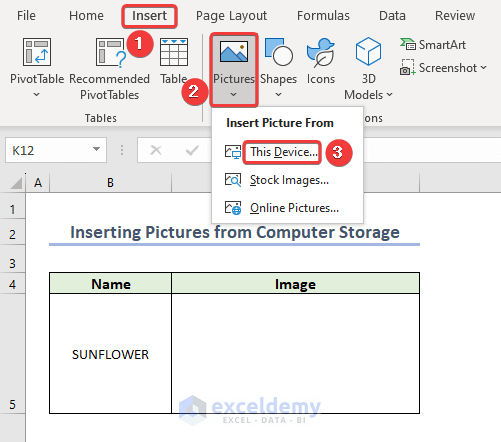Click the This Device monitor icon
The height and width of the screenshot is (442, 501).
pyautogui.click(x=233, y=152)
